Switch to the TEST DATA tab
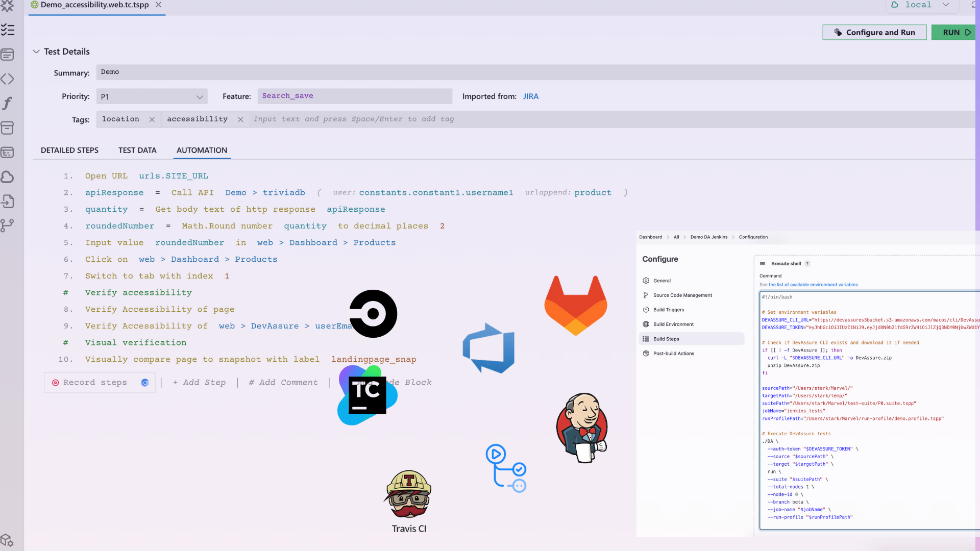 [137, 151]
